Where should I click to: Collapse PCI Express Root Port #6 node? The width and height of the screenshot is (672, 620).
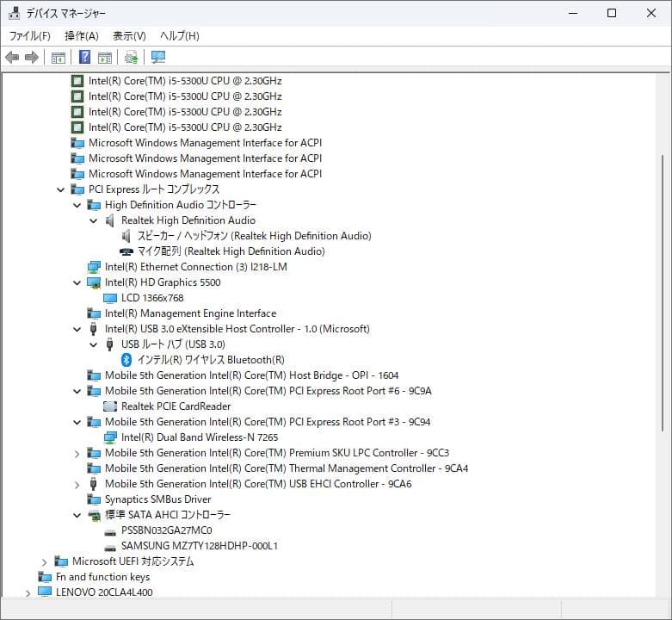77,391
